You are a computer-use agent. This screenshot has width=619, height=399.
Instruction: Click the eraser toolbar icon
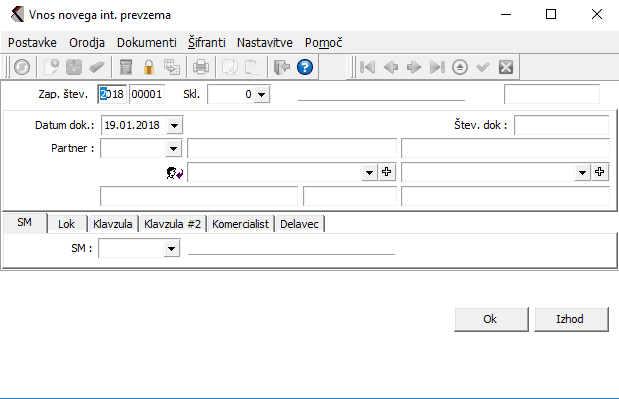click(x=97, y=67)
